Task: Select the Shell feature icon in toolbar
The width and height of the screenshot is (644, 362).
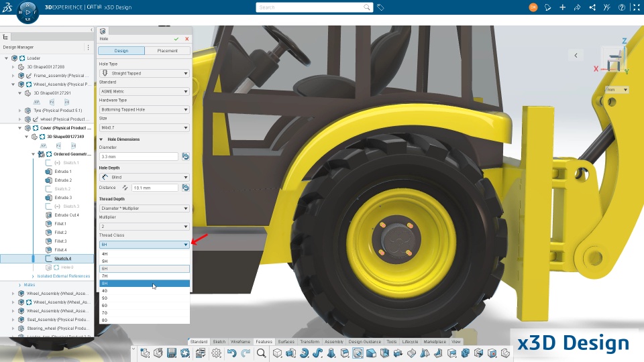Action: pos(384,353)
